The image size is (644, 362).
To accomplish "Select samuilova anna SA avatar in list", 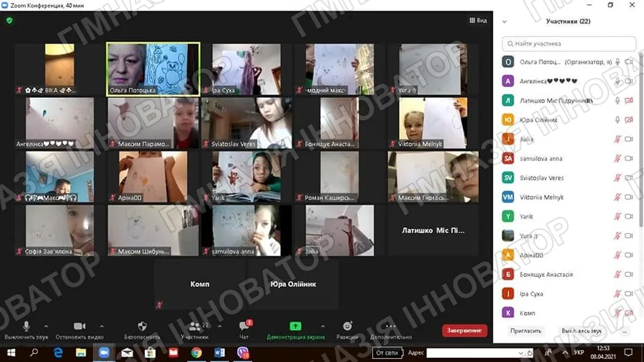I will (508, 158).
